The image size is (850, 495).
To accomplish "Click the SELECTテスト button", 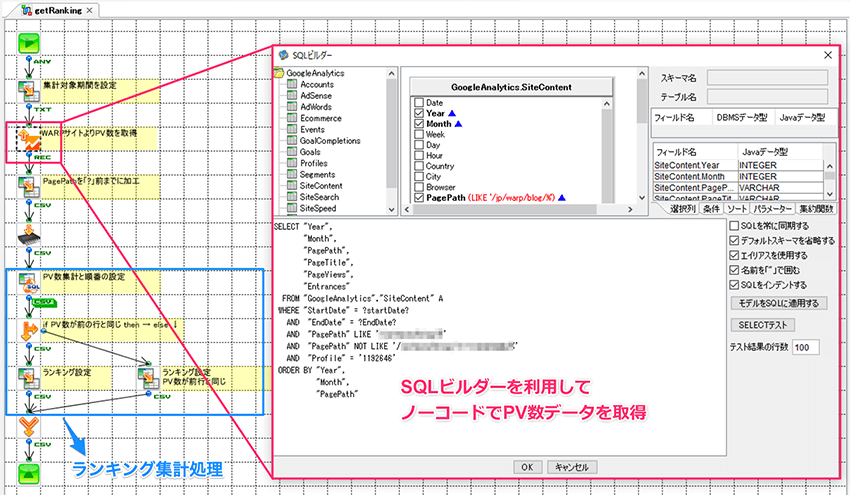I will point(763,325).
